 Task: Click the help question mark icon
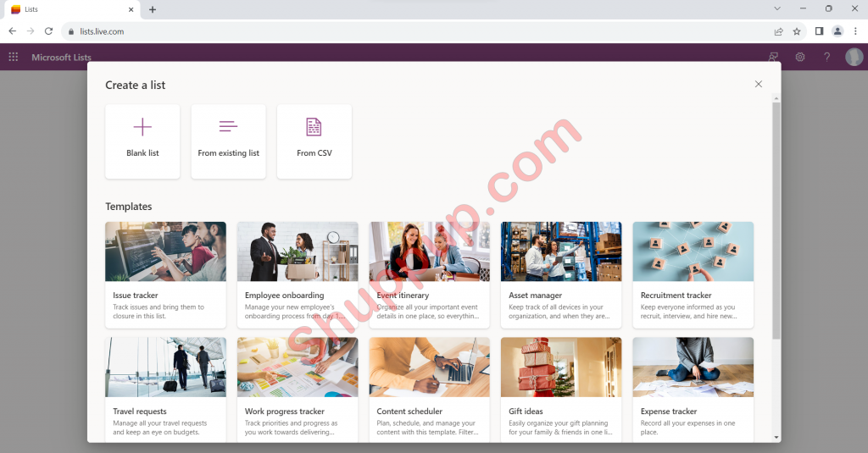[826, 57]
